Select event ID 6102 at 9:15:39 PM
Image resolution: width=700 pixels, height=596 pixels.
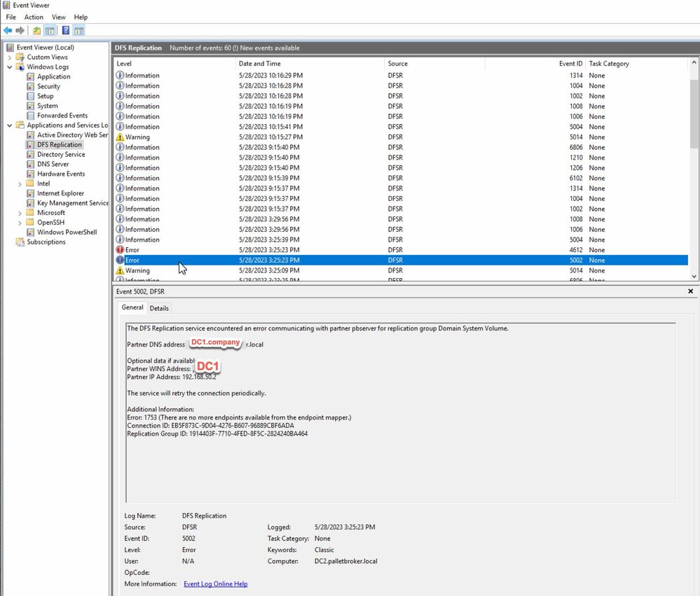tap(402, 178)
